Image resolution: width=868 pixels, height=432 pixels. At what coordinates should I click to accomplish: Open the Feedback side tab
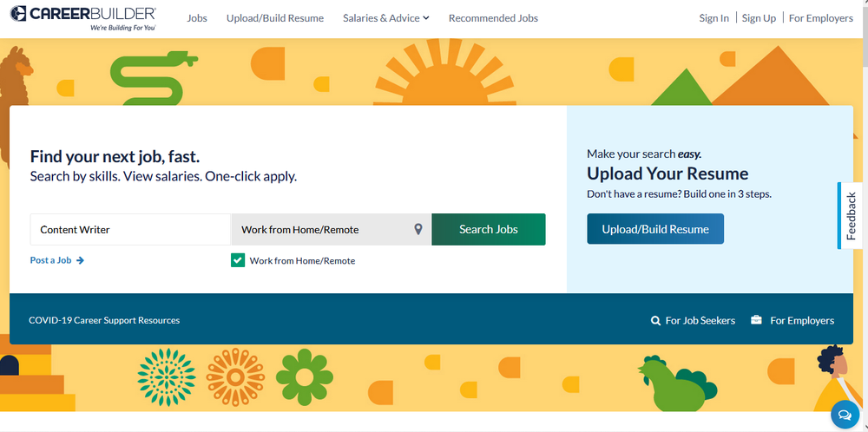coord(851,216)
